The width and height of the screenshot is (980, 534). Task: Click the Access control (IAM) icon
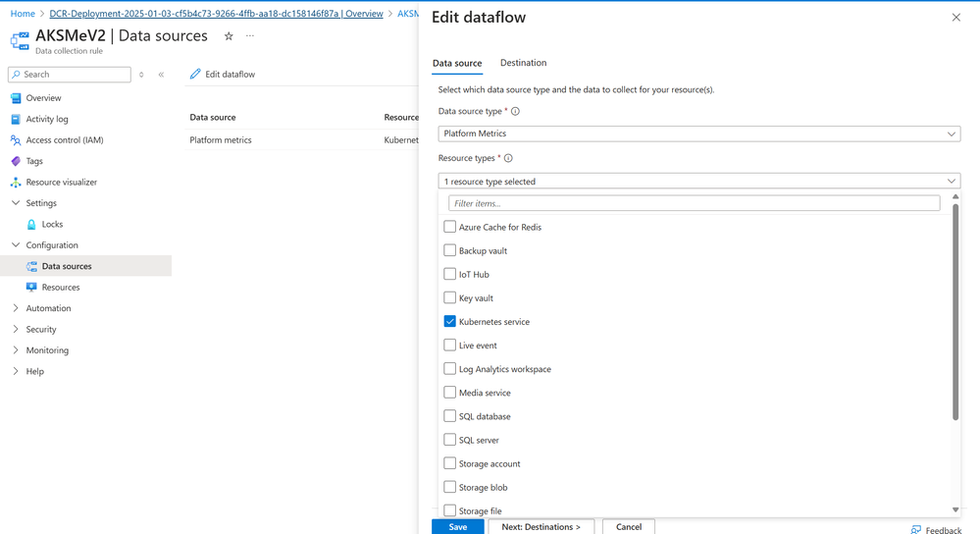(16, 140)
